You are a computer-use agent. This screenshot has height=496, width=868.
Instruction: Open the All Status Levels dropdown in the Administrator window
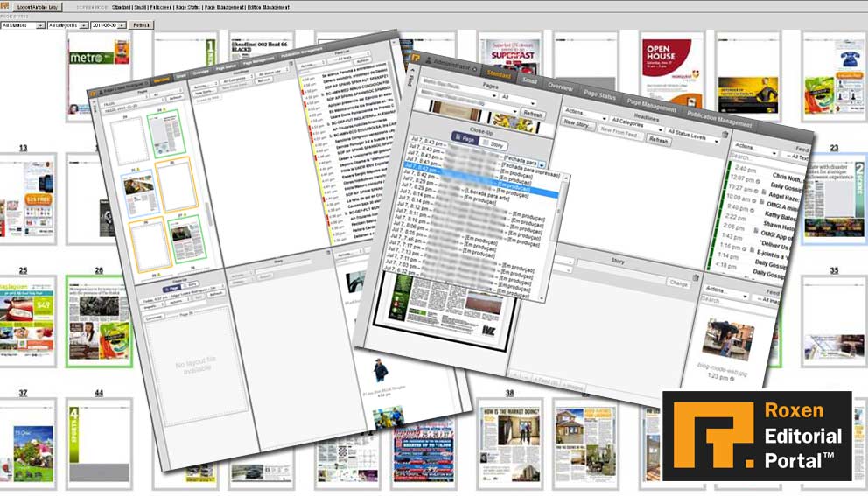click(x=692, y=135)
